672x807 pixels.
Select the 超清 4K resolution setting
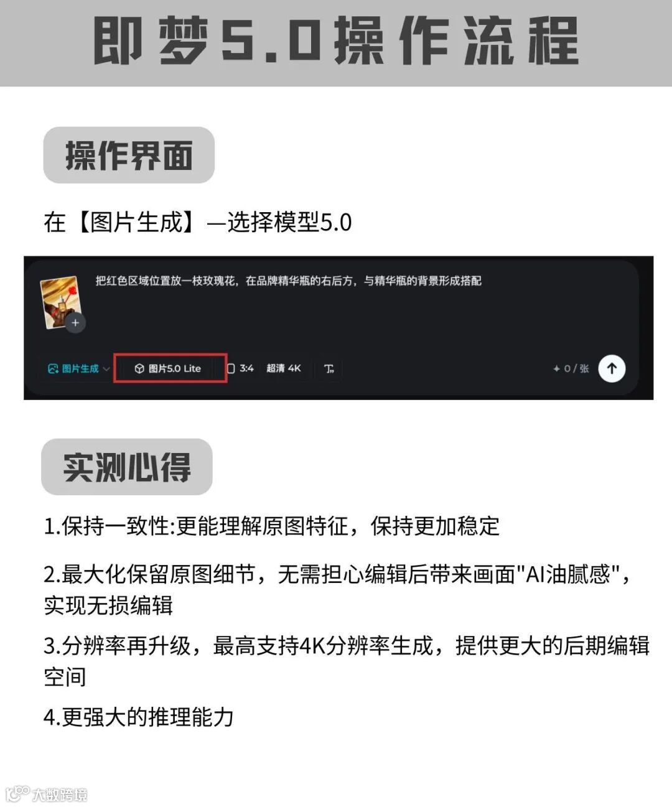click(x=284, y=368)
